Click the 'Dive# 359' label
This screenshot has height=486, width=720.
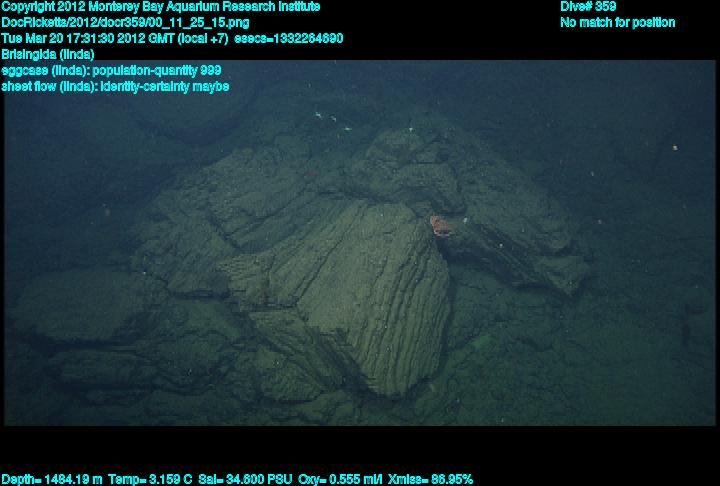pyautogui.click(x=588, y=6)
